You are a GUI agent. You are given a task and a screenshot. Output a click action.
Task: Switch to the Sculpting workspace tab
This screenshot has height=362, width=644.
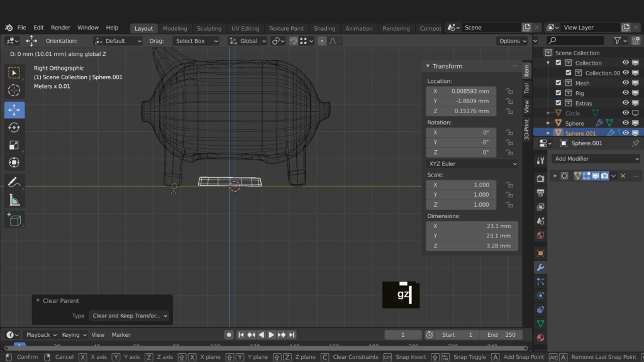pos(209,28)
